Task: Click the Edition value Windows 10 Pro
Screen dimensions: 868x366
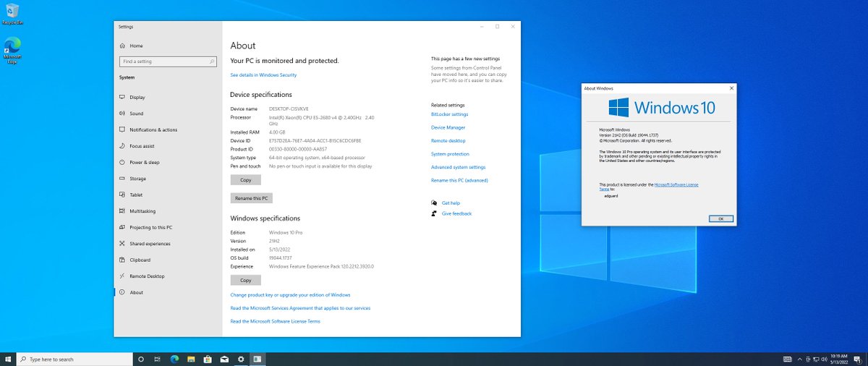Action: (286, 231)
